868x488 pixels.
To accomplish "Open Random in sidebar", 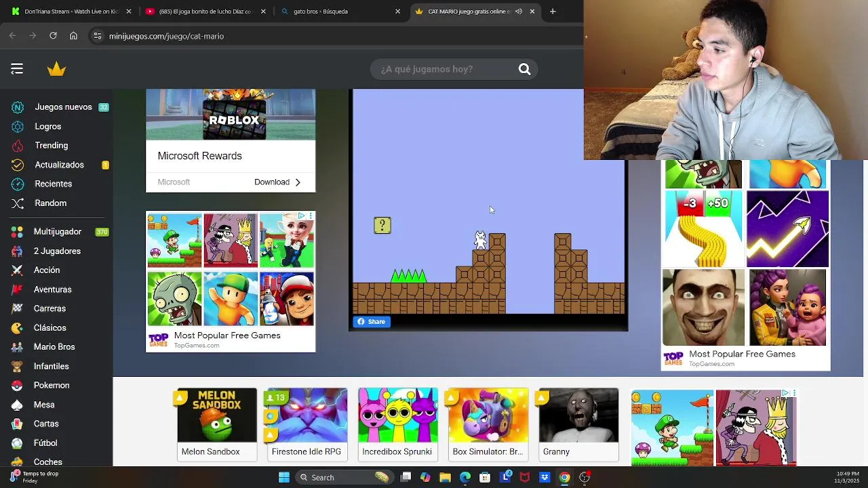I will click(50, 203).
